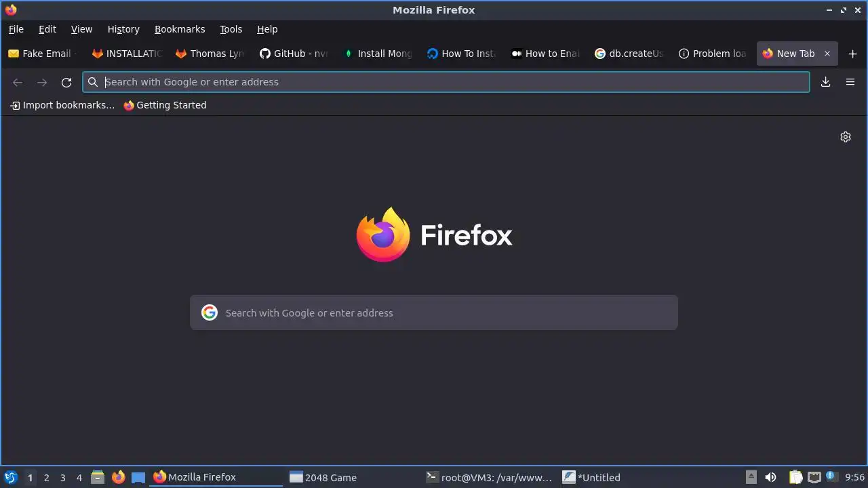
Task: Switch to the How To Inst tab
Action: click(x=461, y=54)
